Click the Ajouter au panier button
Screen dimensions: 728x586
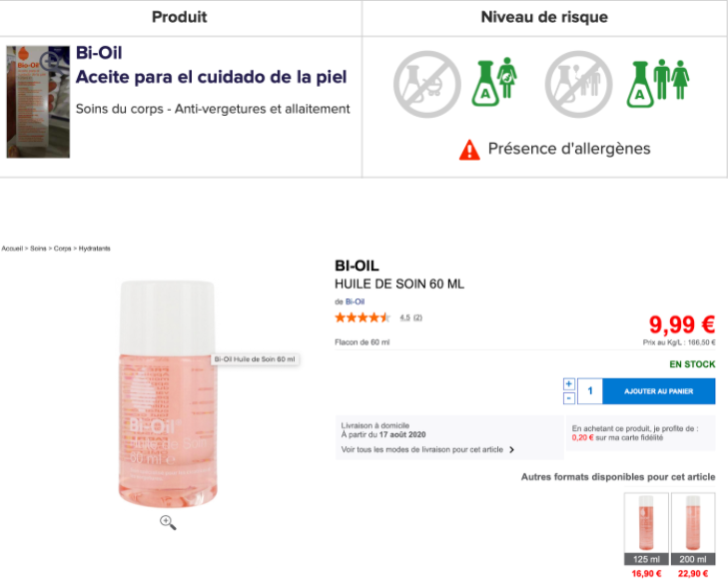coord(659,391)
